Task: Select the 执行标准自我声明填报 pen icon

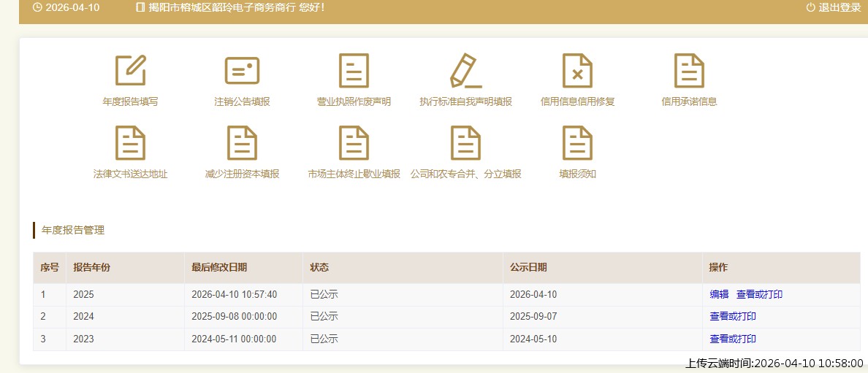Action: pos(465,71)
